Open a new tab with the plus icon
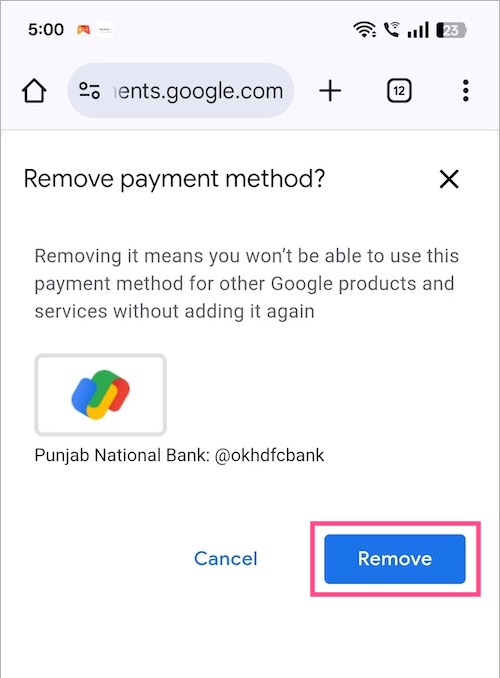Image resolution: width=500 pixels, height=678 pixels. coord(330,91)
